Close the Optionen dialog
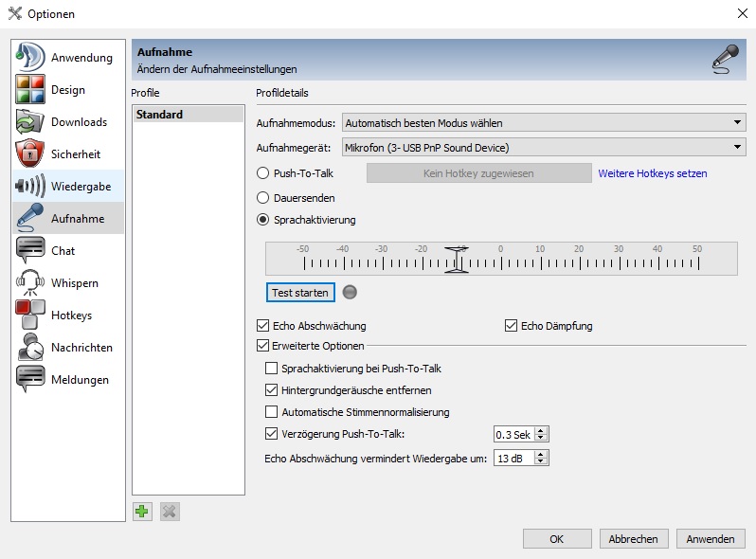Screen dimensions: 756x559 pyautogui.click(x=743, y=13)
